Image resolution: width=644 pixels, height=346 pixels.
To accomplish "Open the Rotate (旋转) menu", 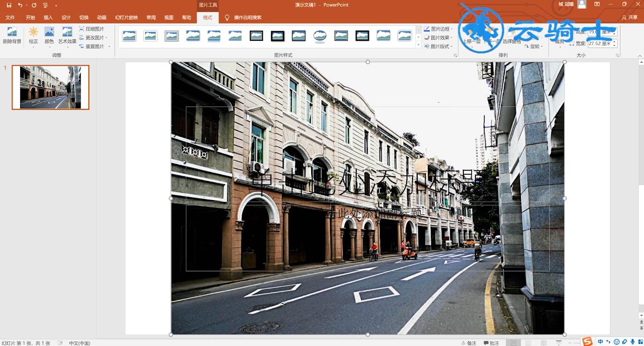I will click(x=533, y=46).
